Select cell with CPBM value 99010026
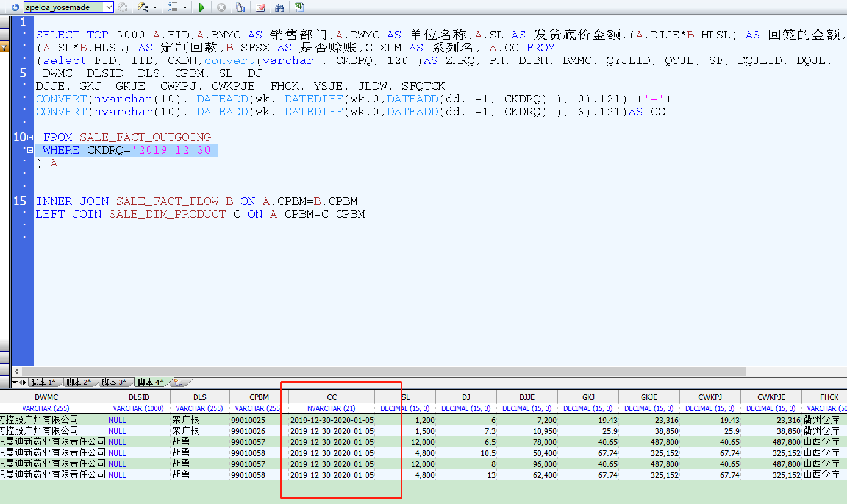The height and width of the screenshot is (504, 847). (x=259, y=431)
